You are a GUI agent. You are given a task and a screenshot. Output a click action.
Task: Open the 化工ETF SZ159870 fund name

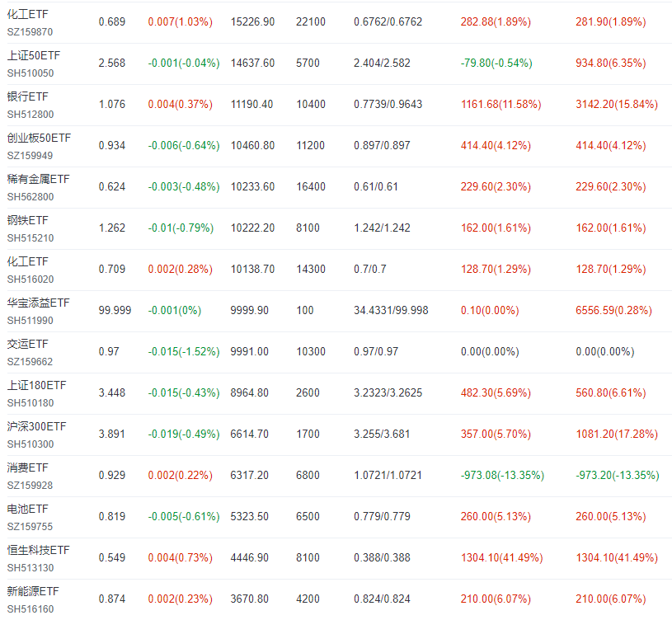27,14
